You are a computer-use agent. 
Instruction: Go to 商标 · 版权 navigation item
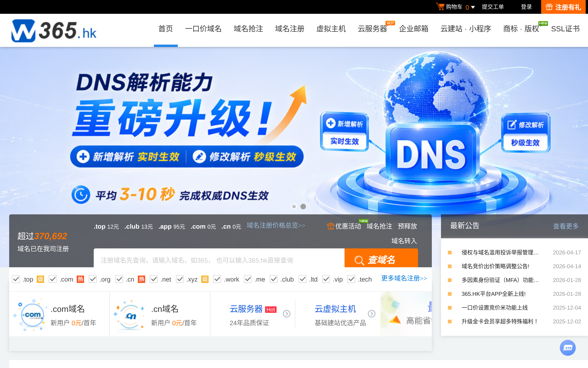pyautogui.click(x=521, y=29)
